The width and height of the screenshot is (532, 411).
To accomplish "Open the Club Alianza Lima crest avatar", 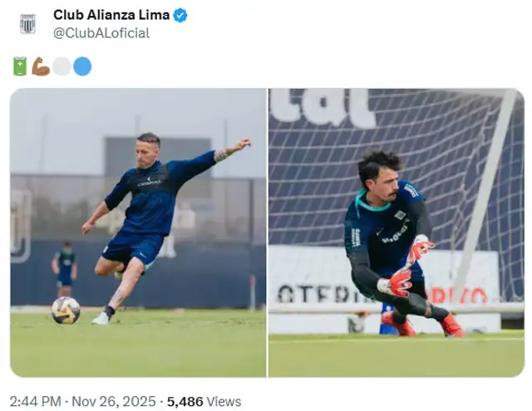I will pyautogui.click(x=27, y=24).
